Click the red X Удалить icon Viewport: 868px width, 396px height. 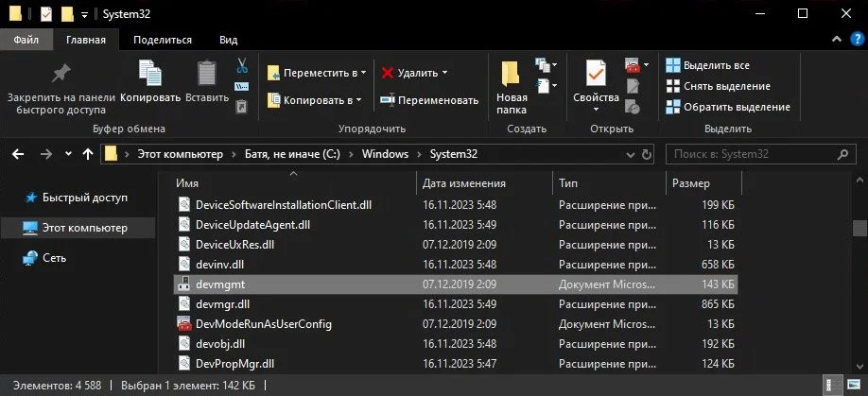388,73
